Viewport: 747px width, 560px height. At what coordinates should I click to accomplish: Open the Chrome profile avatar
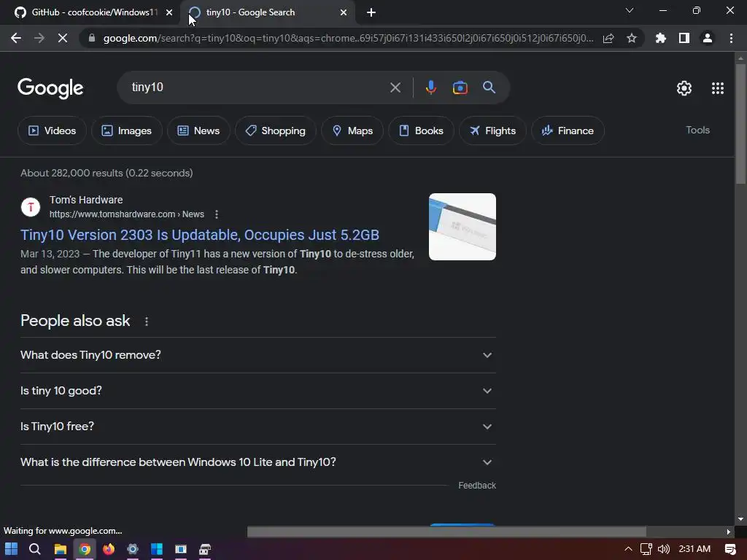708,38
